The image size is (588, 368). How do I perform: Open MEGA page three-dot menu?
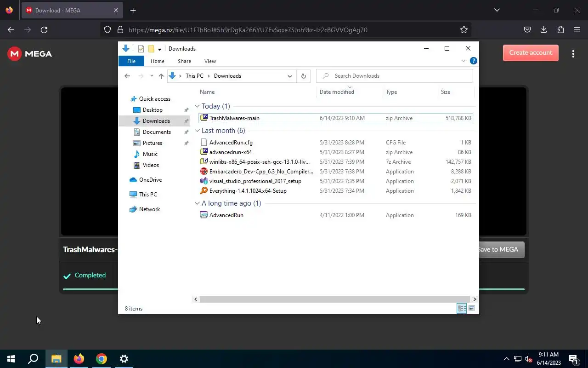573,54
